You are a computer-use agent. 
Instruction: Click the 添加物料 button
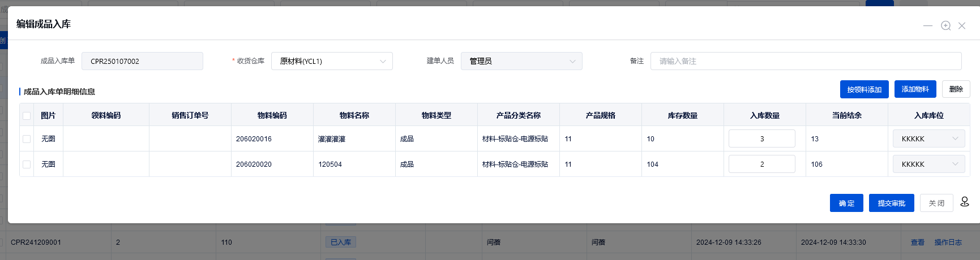tap(915, 89)
